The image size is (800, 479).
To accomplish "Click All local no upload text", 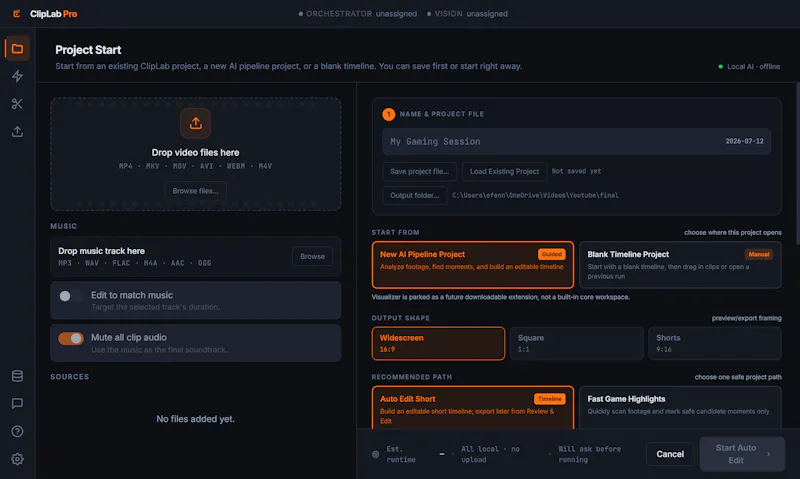I will coord(490,454).
